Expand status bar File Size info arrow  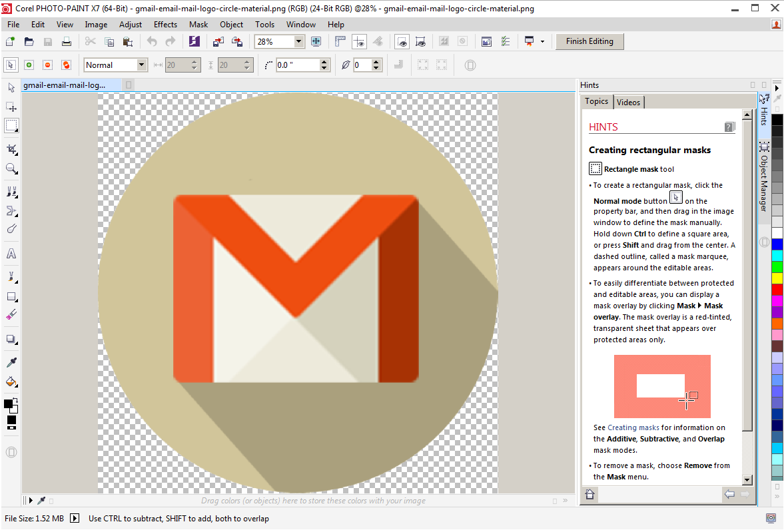click(x=75, y=519)
